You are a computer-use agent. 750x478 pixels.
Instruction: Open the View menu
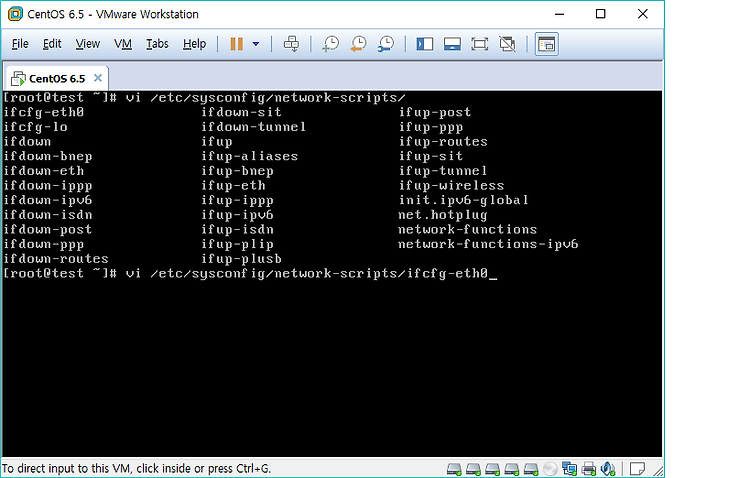[88, 44]
